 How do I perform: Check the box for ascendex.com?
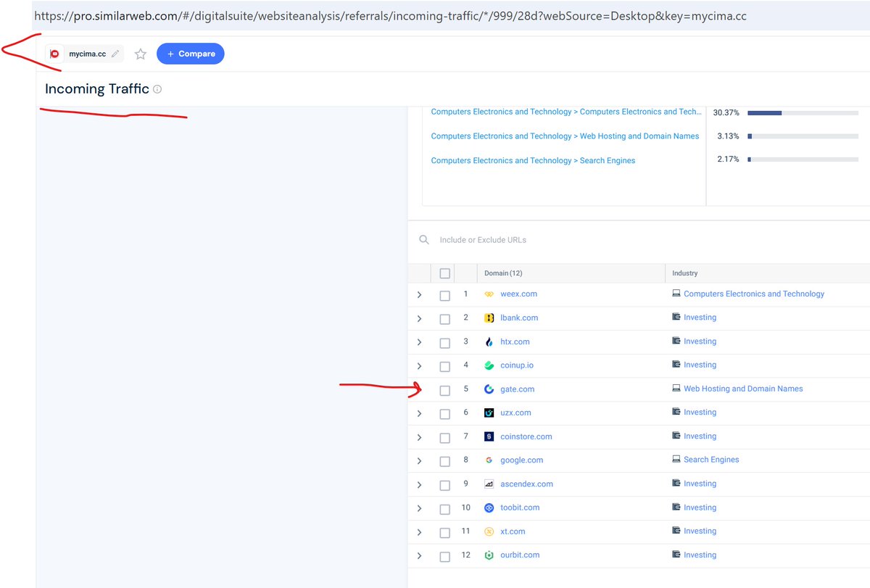point(445,486)
